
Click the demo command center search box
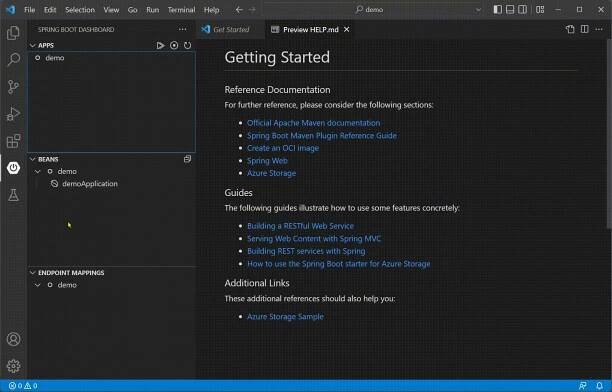pyautogui.click(x=418, y=9)
